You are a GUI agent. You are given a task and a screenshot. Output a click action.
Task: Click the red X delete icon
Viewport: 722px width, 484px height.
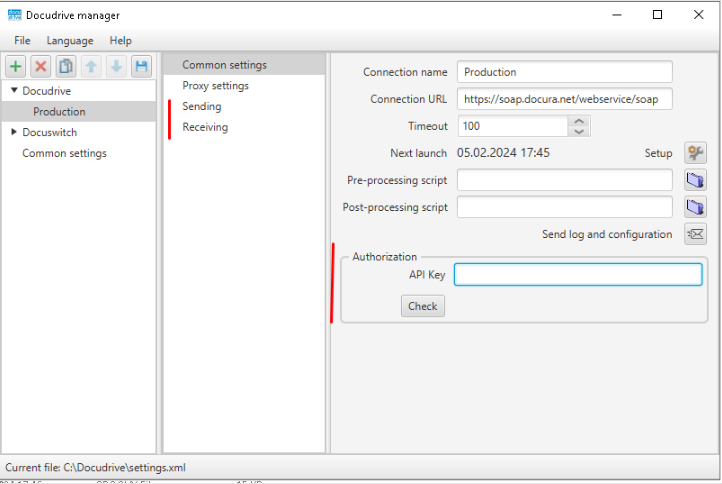(41, 66)
